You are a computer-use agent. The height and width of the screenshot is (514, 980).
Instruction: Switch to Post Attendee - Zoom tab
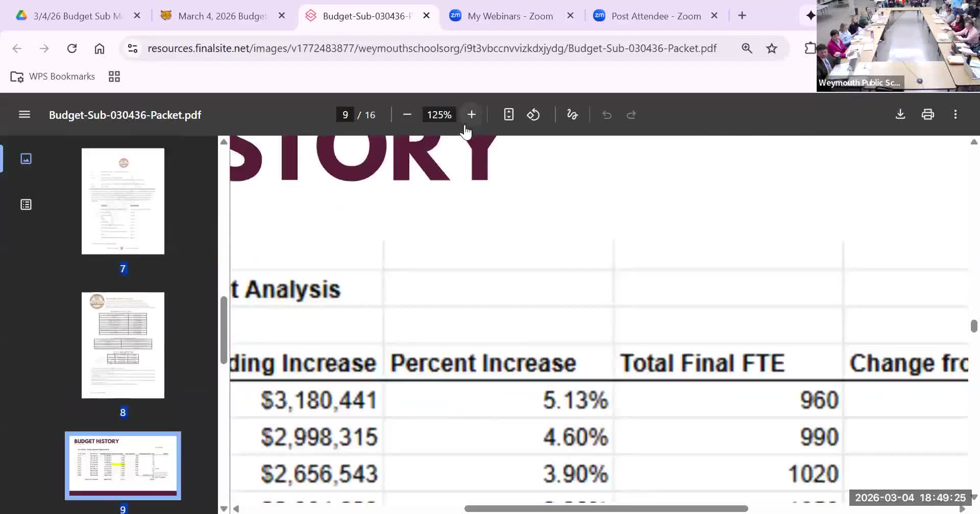tap(655, 16)
